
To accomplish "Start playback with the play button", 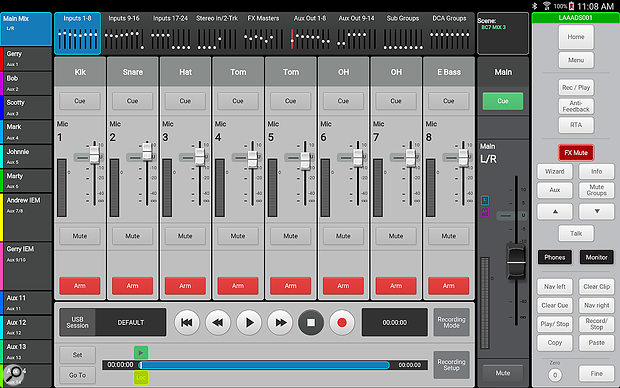I will pyautogui.click(x=249, y=323).
